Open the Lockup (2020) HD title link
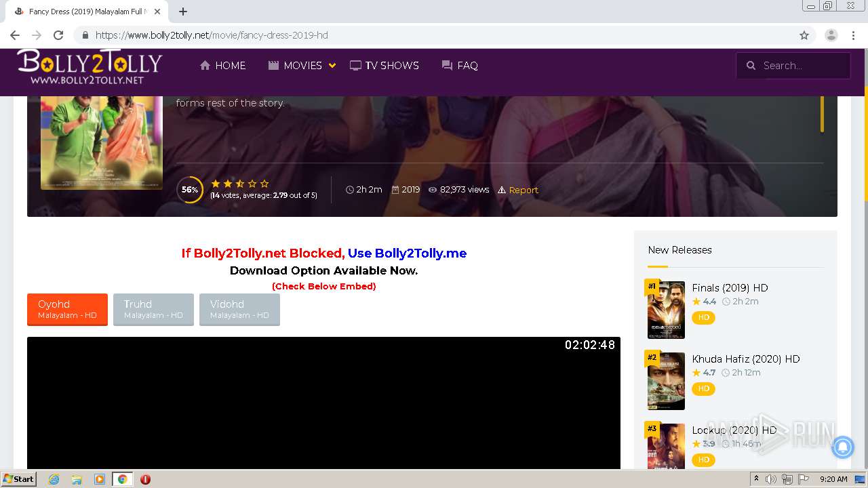 click(x=734, y=430)
